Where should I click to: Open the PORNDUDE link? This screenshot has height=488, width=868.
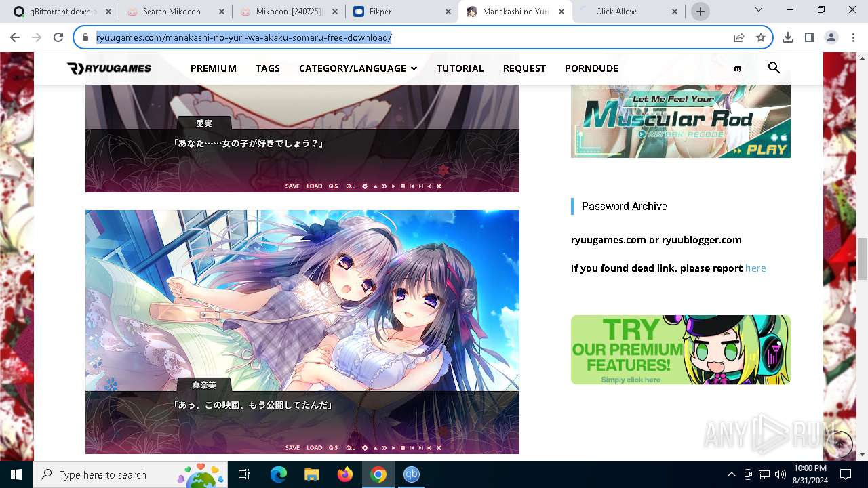click(591, 68)
